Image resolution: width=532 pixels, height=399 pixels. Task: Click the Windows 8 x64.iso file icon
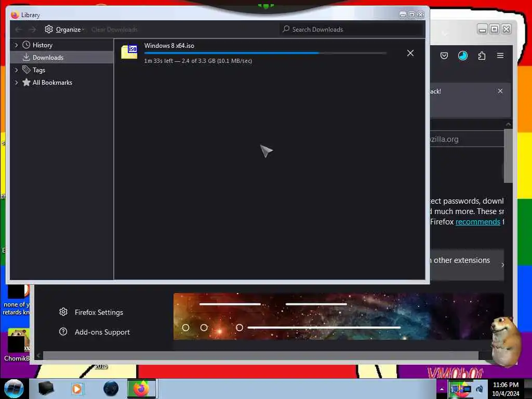(129, 52)
